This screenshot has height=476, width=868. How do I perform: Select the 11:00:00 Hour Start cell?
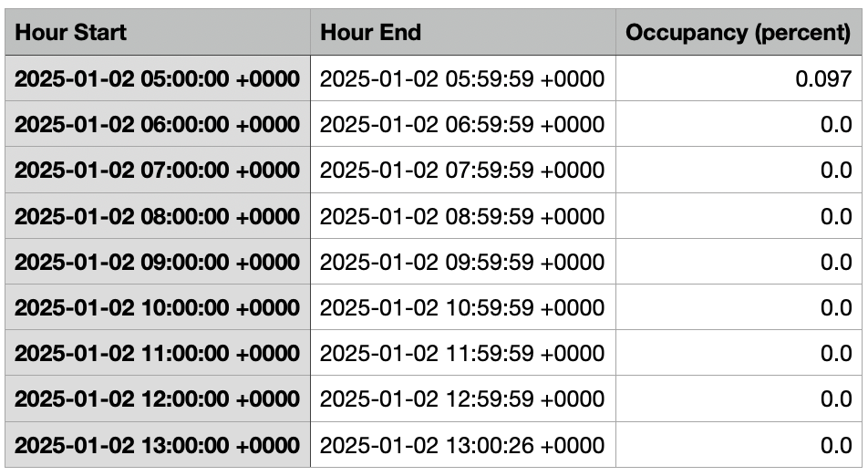(157, 353)
